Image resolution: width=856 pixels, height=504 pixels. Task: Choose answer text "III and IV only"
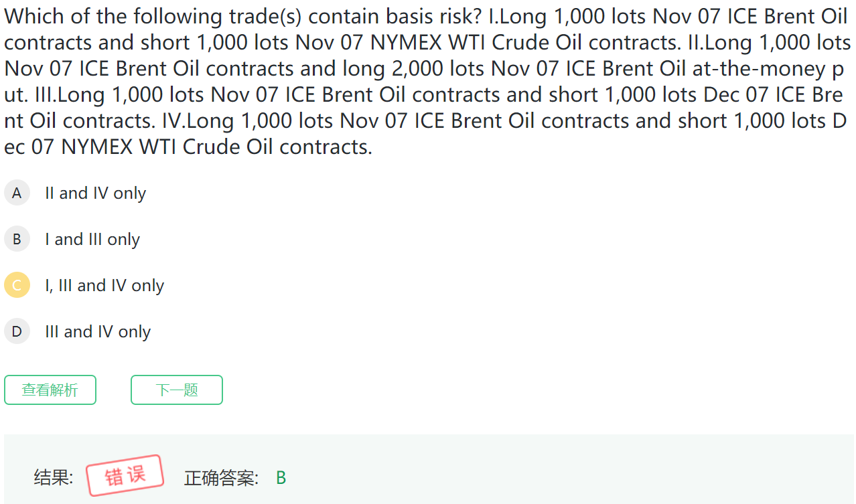[x=98, y=332]
